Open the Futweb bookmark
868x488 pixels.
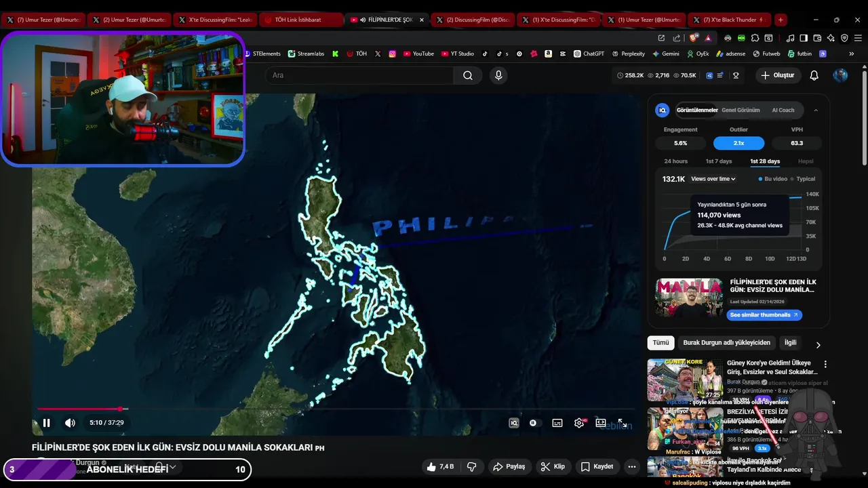click(x=766, y=54)
